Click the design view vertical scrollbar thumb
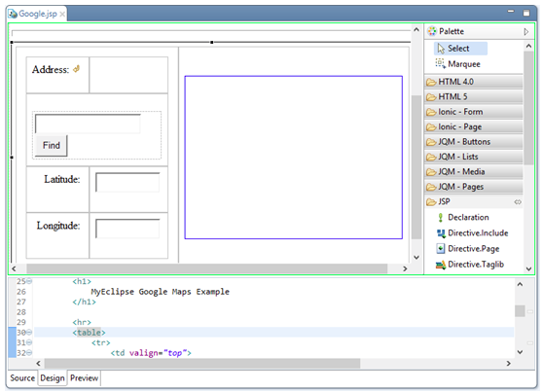This screenshot has width=542, height=392. pos(416,167)
